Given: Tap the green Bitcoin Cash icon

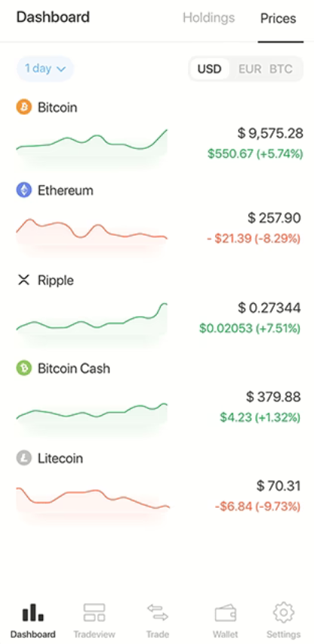Looking at the screenshot, I should coord(23,368).
